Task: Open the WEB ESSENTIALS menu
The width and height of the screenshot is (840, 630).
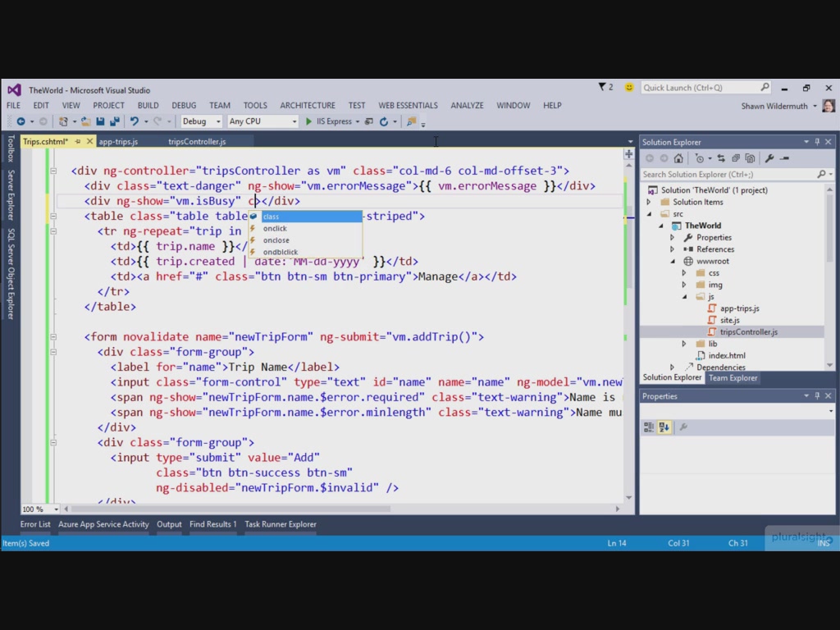Action: tap(409, 106)
